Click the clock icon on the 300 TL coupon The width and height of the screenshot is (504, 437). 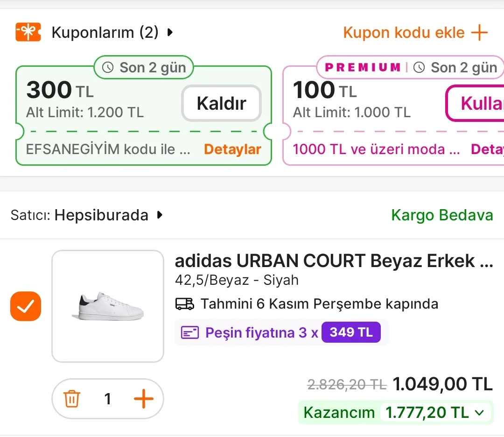point(108,68)
